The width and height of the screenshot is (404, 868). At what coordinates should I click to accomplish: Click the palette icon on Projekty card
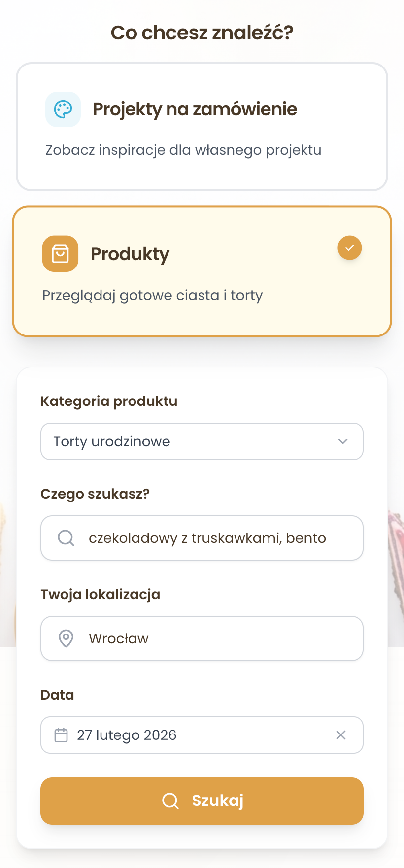click(x=63, y=109)
